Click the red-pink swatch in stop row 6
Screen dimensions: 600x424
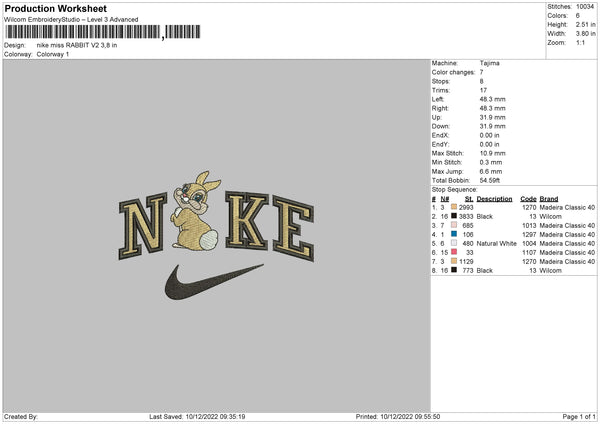pos(454,252)
